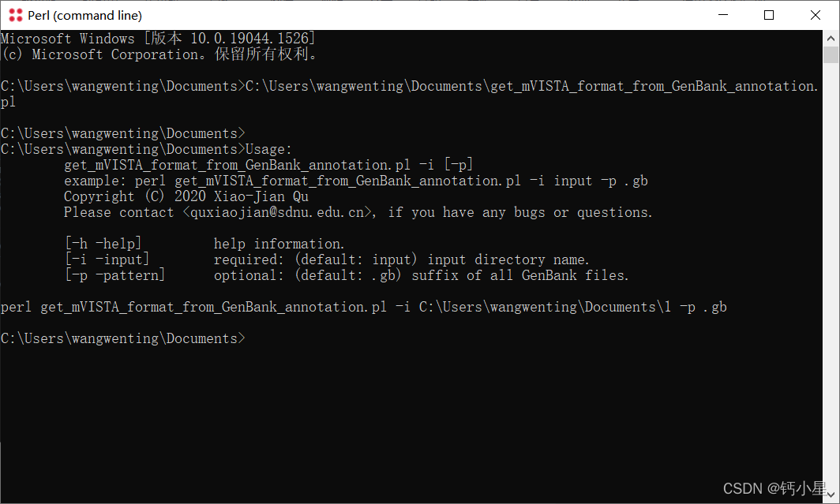The height and width of the screenshot is (504, 840).
Task: Click the last C:\Users\wangwenting\Documents> prompt line
Action: [x=123, y=338]
